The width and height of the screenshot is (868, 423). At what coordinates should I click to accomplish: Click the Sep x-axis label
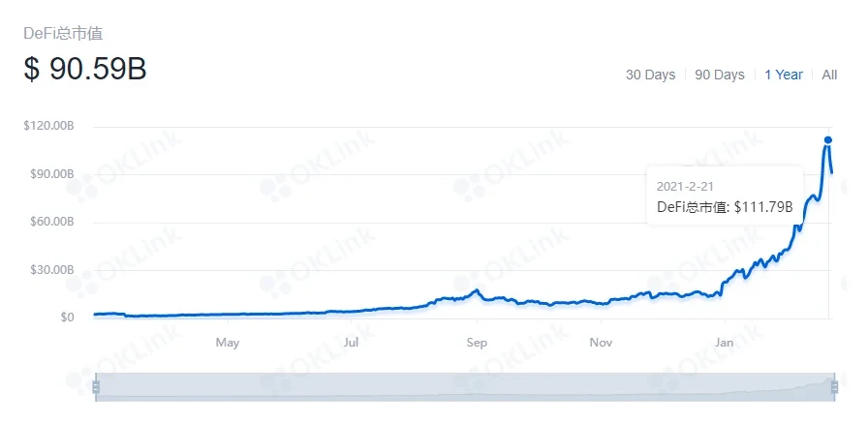477,343
